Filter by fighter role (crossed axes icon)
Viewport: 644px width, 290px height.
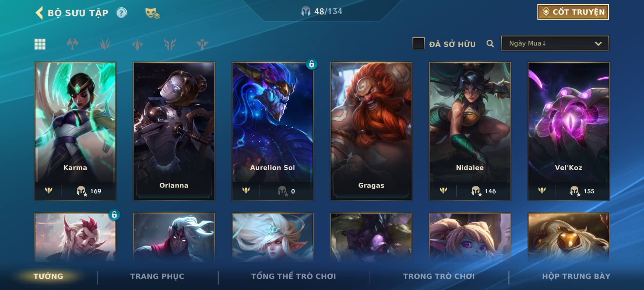(x=72, y=44)
